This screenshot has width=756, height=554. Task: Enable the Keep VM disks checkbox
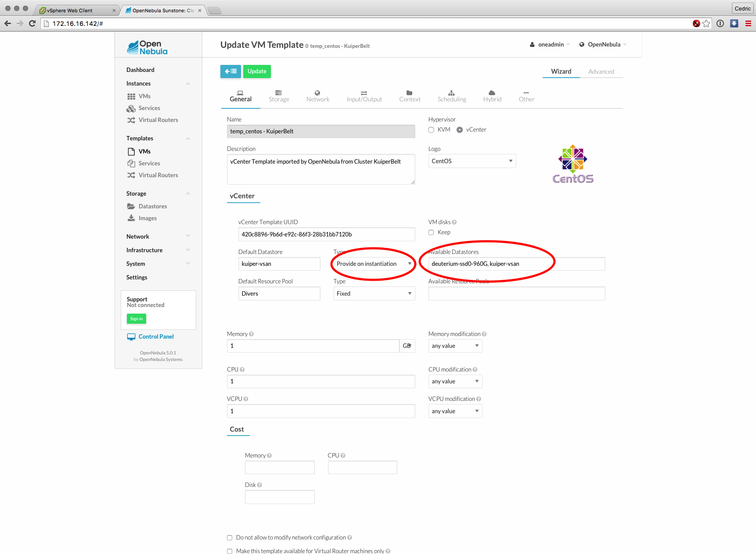coord(431,232)
